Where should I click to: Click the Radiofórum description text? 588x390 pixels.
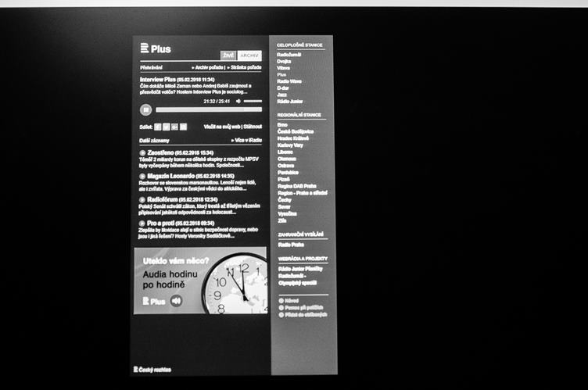199,209
